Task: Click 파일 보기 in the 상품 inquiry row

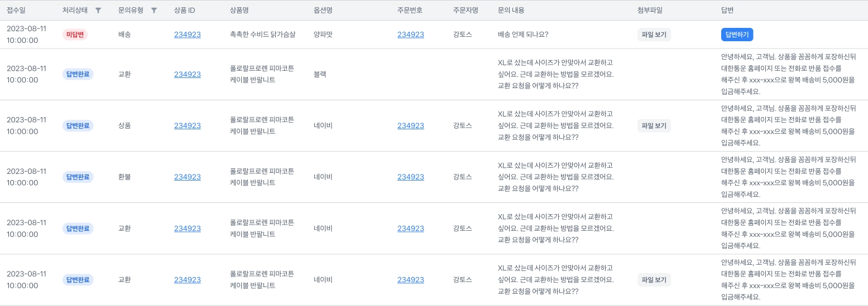Action: (654, 126)
